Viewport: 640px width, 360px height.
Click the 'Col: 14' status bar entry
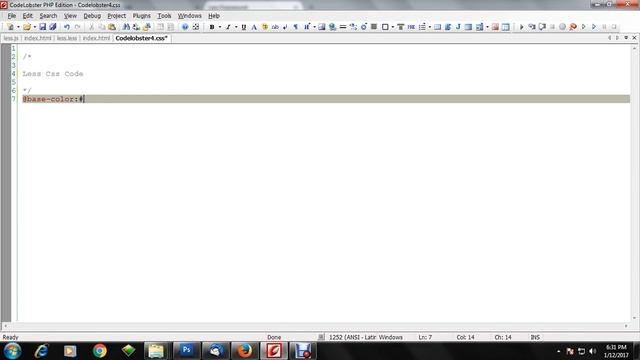tap(465, 337)
